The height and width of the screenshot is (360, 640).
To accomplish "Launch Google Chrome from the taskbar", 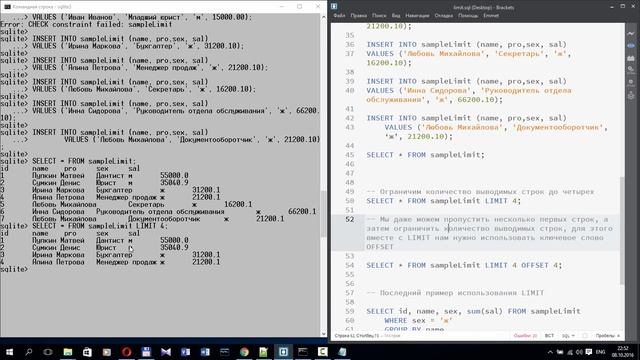I will click(x=244, y=352).
